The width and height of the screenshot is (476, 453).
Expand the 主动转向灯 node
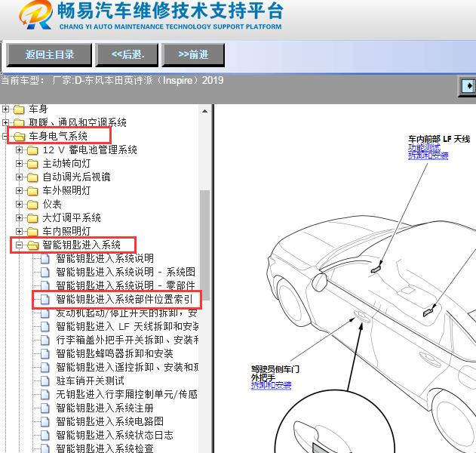click(x=19, y=163)
